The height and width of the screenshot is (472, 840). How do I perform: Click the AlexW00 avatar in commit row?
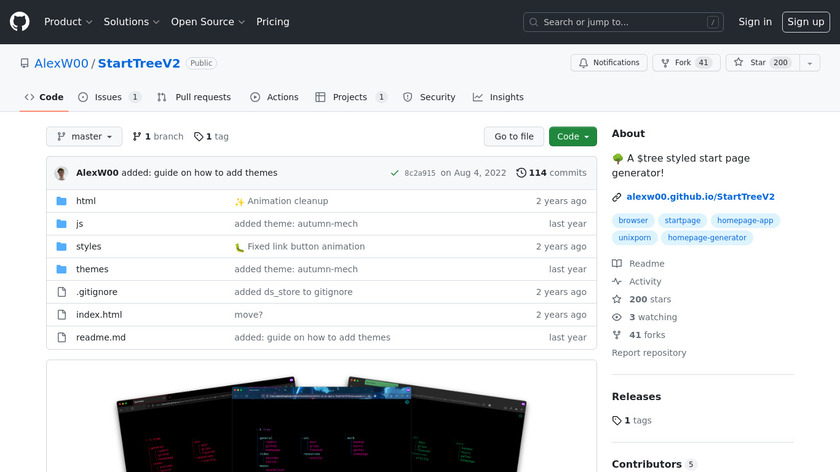click(x=61, y=173)
